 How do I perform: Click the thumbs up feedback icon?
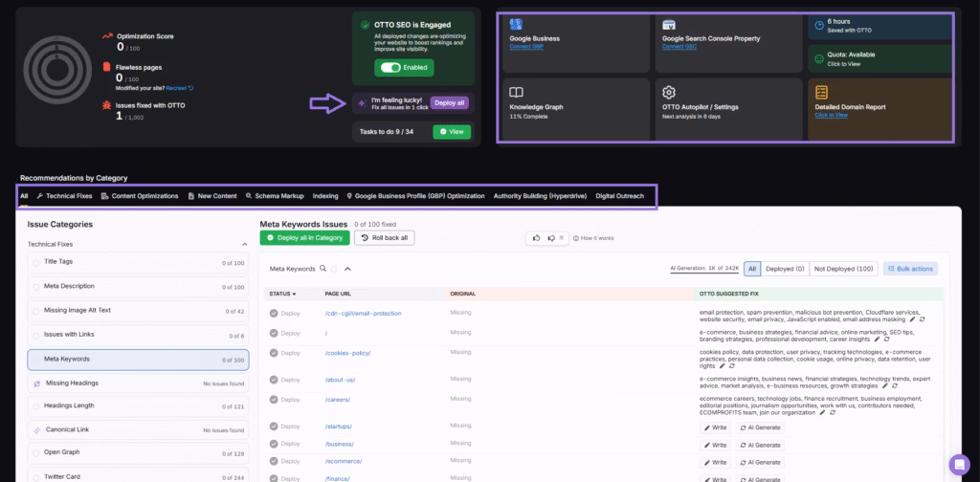(x=536, y=237)
